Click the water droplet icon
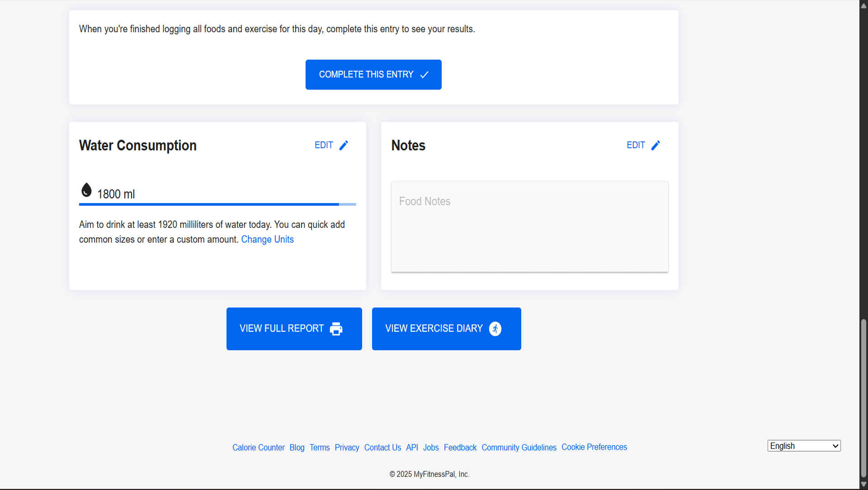 coord(86,190)
